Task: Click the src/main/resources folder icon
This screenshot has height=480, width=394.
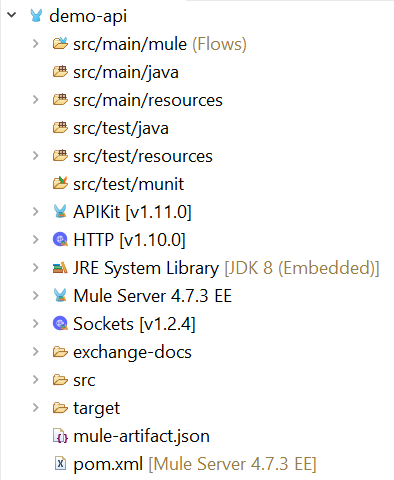Action: coord(60,100)
